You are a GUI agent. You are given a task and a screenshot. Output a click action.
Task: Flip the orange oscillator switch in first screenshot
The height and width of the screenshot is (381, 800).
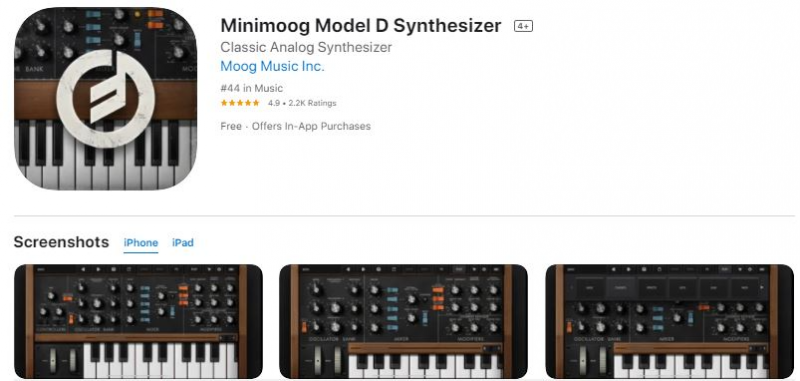point(71,319)
